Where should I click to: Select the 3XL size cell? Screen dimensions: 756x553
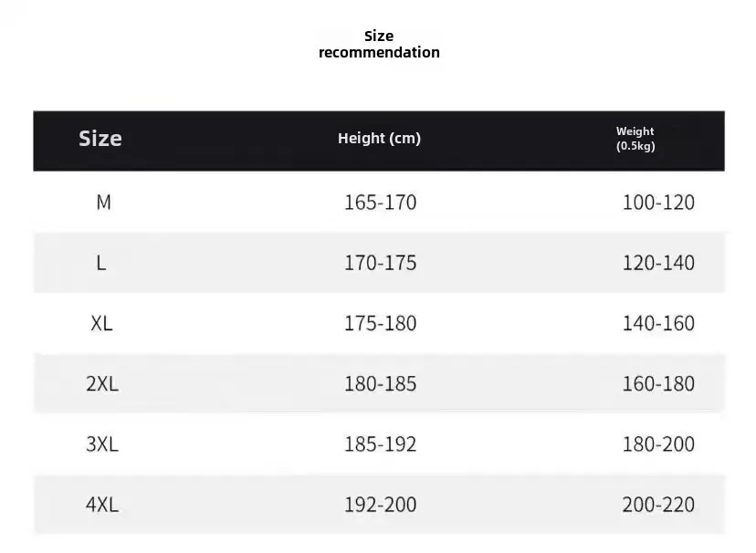tap(102, 444)
